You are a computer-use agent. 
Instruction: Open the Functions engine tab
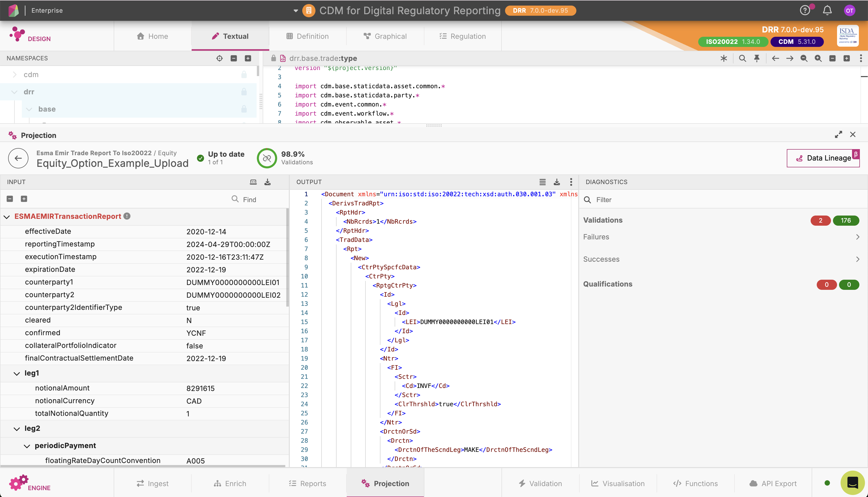click(695, 483)
